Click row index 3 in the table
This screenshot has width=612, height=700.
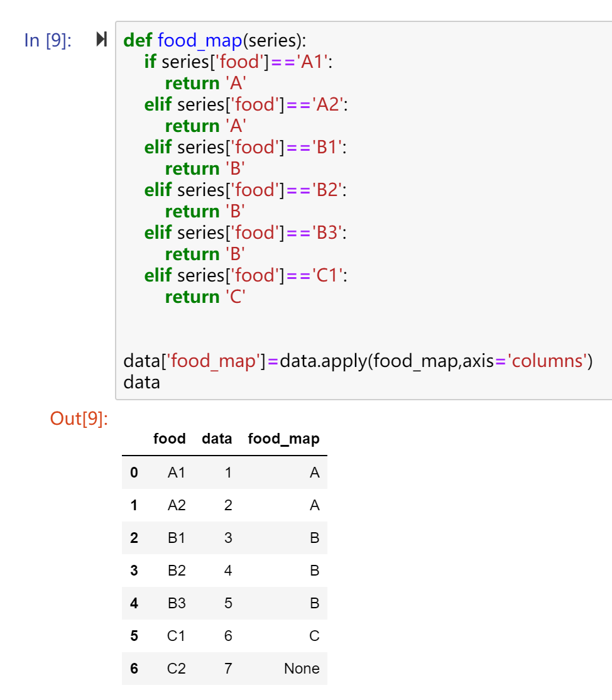click(x=134, y=570)
